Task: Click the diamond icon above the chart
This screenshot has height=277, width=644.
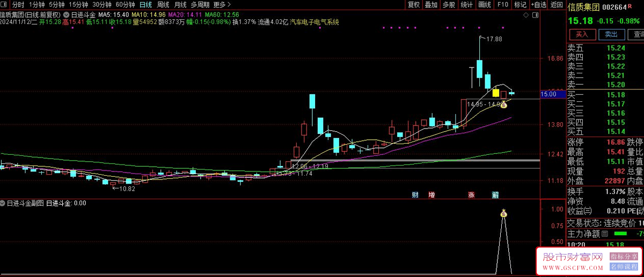Action: 525,15
